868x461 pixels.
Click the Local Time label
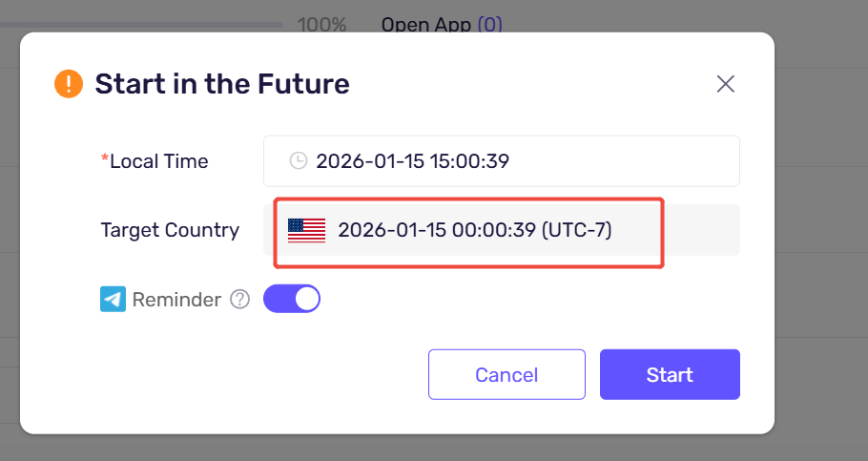[158, 161]
